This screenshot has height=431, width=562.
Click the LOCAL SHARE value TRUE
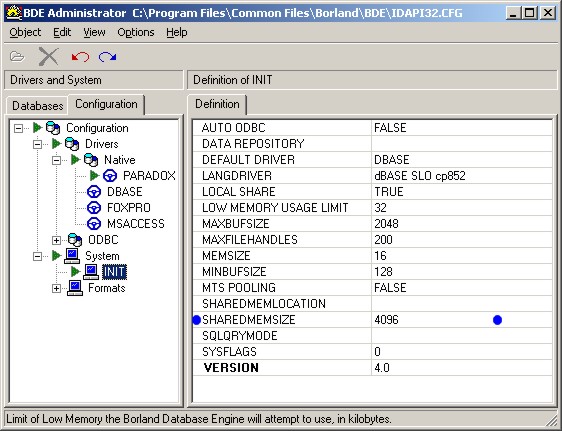(389, 192)
